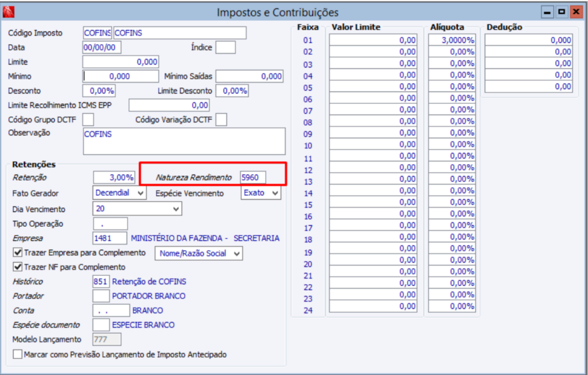The image size is (588, 375).
Task: Click the Mínimo Saídas field
Action: point(249,76)
